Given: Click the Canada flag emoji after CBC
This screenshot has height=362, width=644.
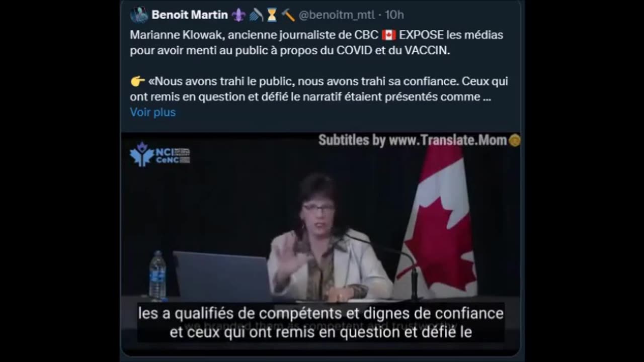Looking at the screenshot, I should tap(389, 35).
